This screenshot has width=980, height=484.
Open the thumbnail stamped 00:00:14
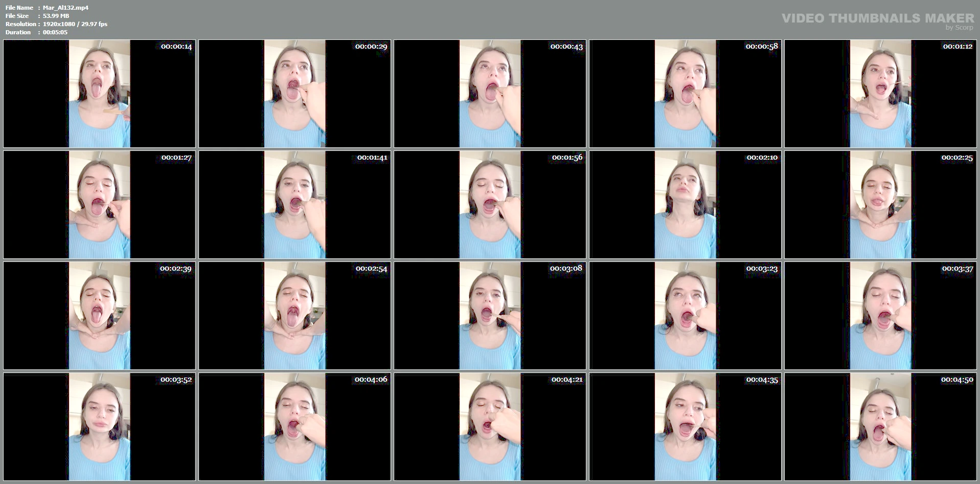100,94
